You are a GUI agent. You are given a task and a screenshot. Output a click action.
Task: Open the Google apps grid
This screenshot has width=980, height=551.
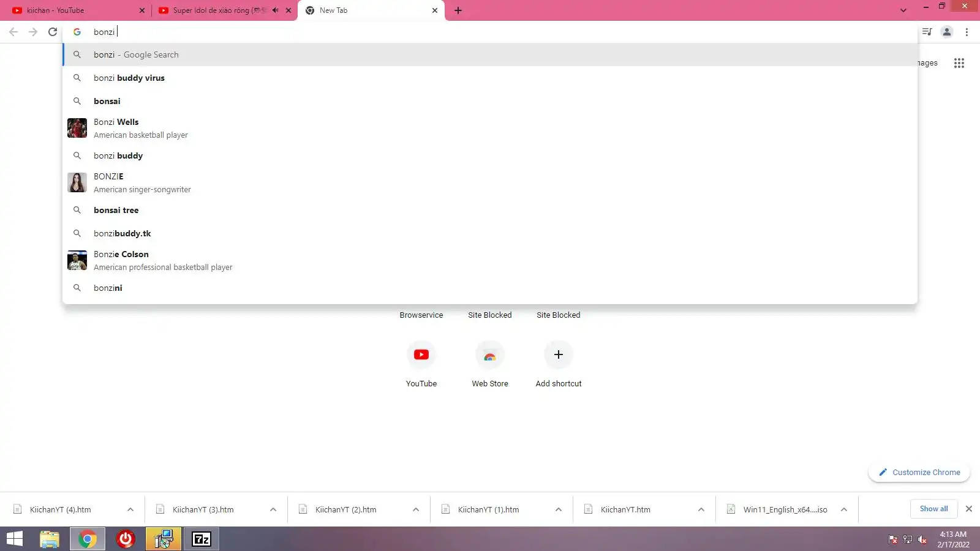coord(959,63)
